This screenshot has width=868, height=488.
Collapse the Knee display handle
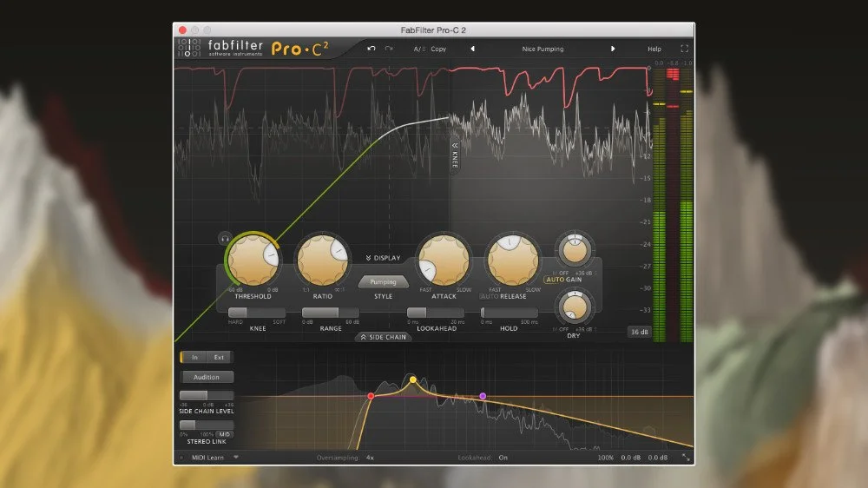(x=455, y=155)
